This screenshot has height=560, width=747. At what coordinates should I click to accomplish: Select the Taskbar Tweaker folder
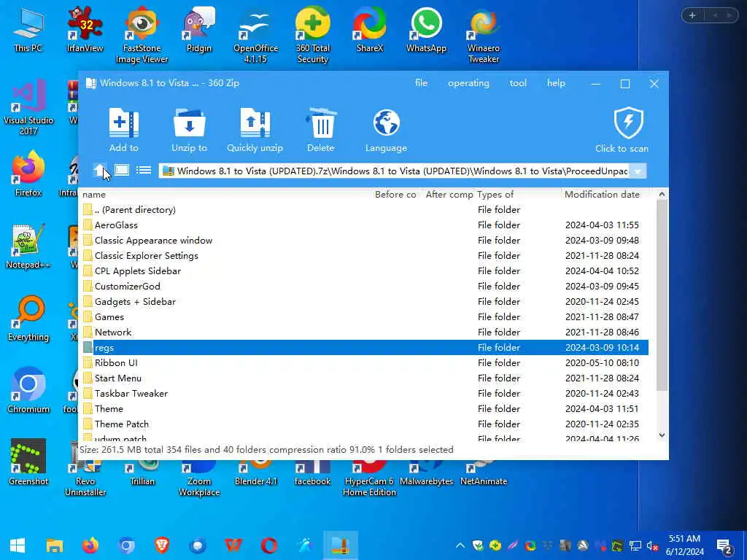(x=365, y=393)
